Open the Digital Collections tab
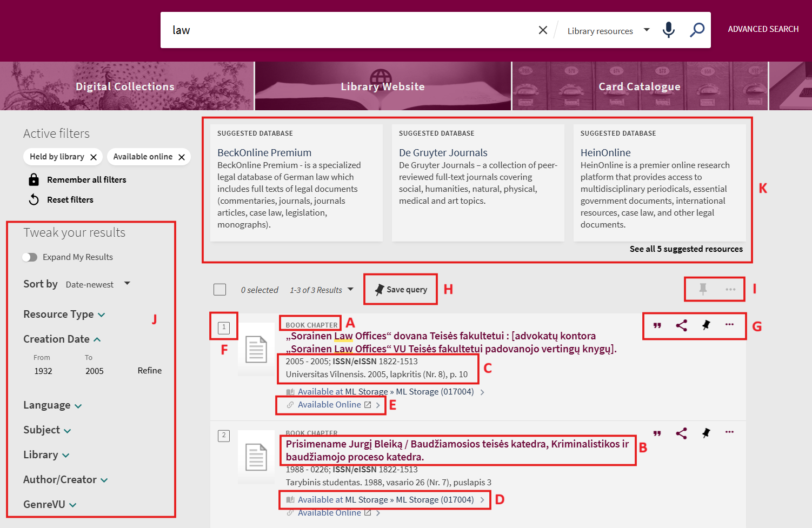The width and height of the screenshot is (812, 528). pyautogui.click(x=125, y=86)
